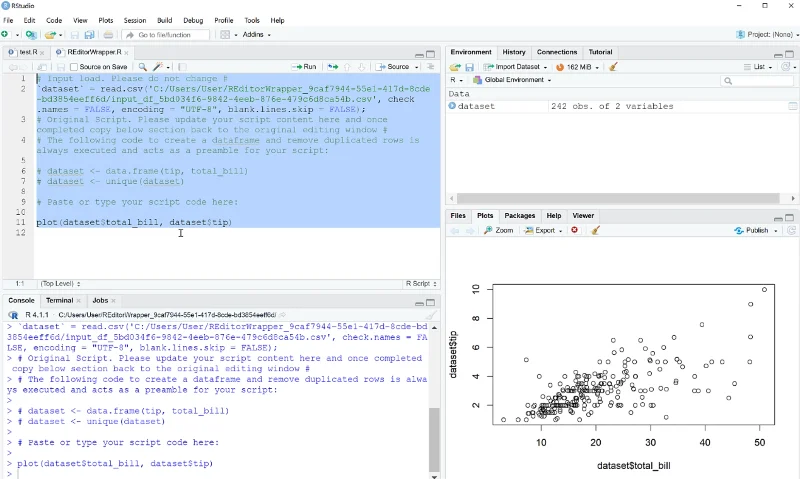800x479 pixels.
Task: Open the Source button dropdown arrow
Action: (417, 67)
